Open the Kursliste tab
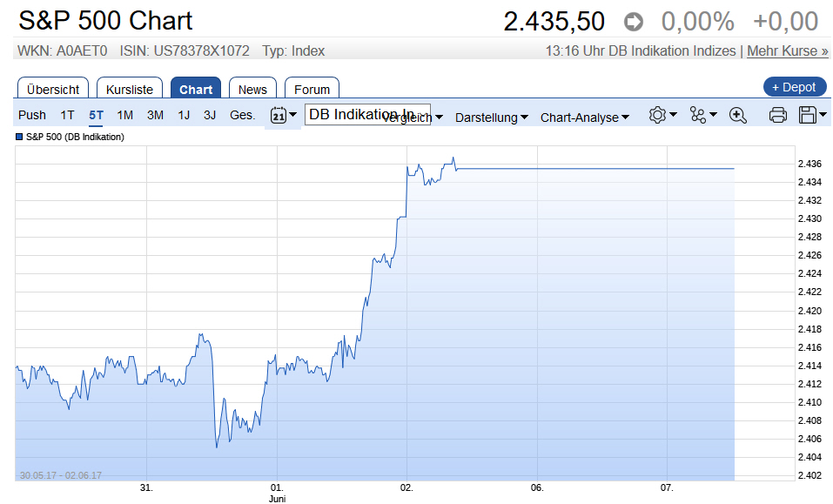The width and height of the screenshot is (833, 504). click(x=130, y=89)
